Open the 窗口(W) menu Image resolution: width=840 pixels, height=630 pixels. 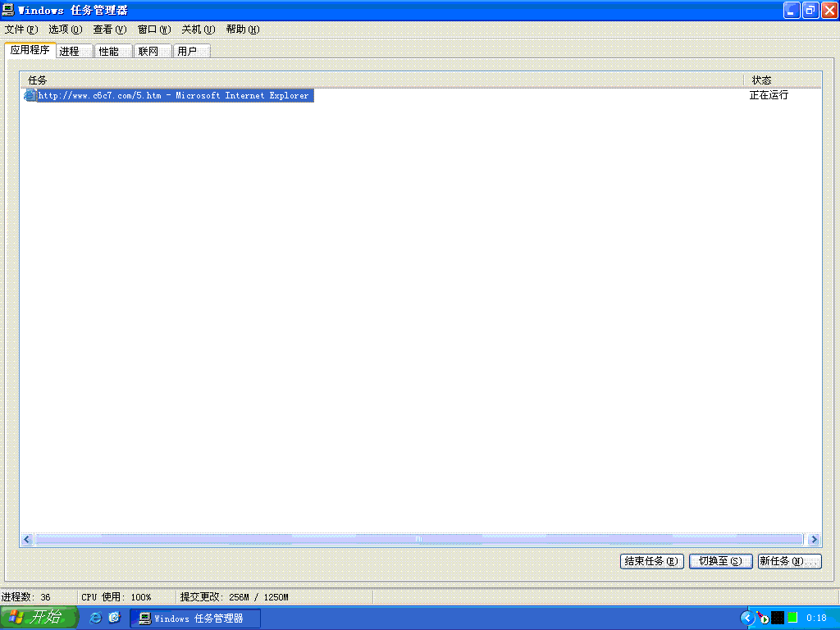click(154, 30)
